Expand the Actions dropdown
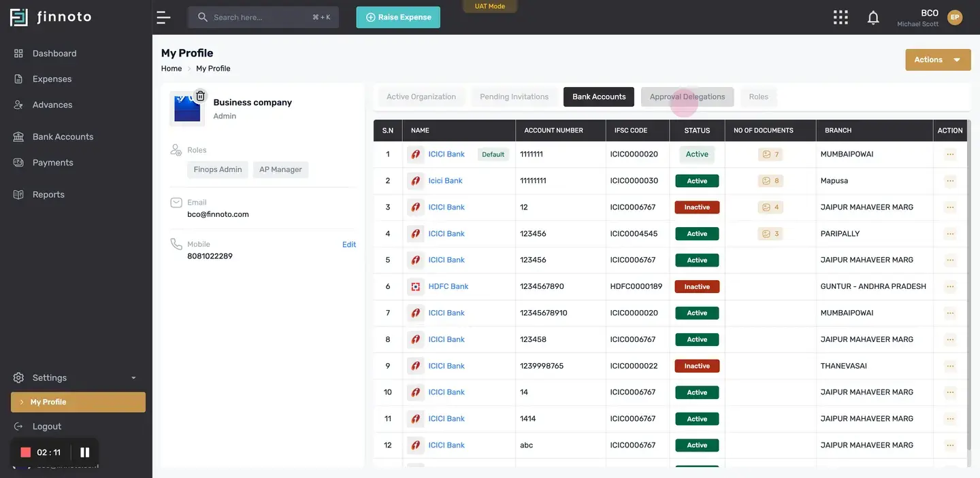Image resolution: width=980 pixels, height=478 pixels. pos(937,60)
